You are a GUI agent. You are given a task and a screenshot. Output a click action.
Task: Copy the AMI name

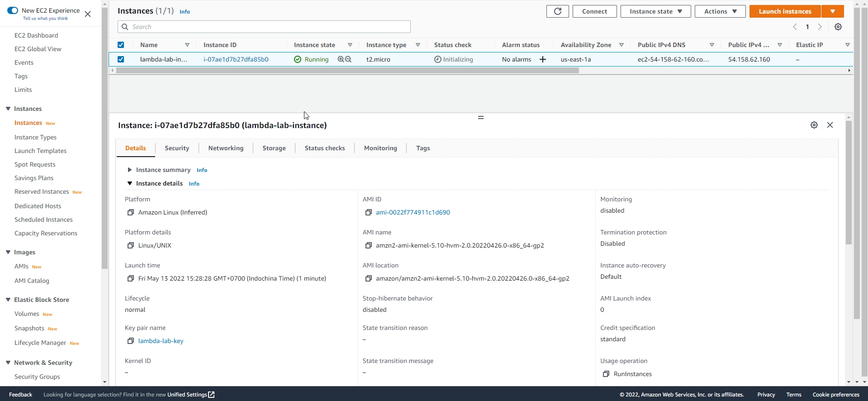click(x=369, y=245)
